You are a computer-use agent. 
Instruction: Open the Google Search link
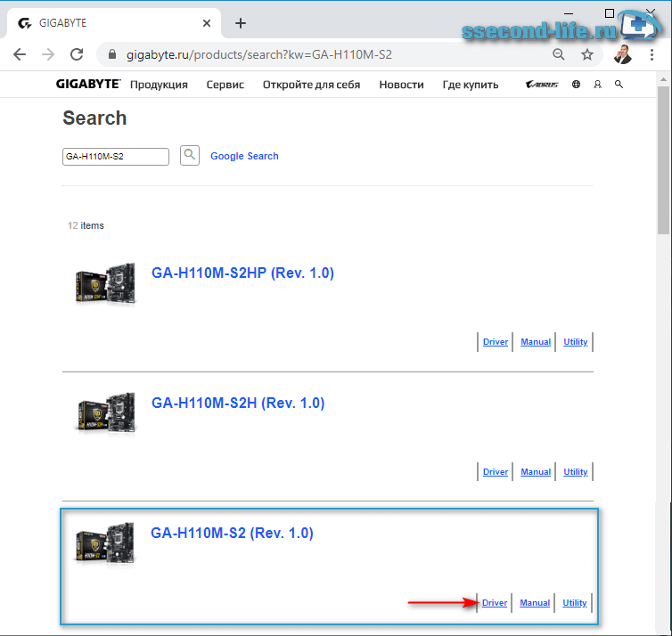tap(244, 156)
